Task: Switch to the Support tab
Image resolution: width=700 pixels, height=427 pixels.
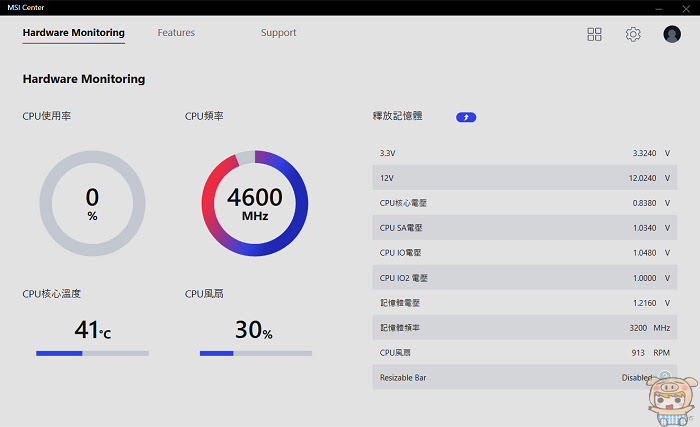Action: pos(279,33)
